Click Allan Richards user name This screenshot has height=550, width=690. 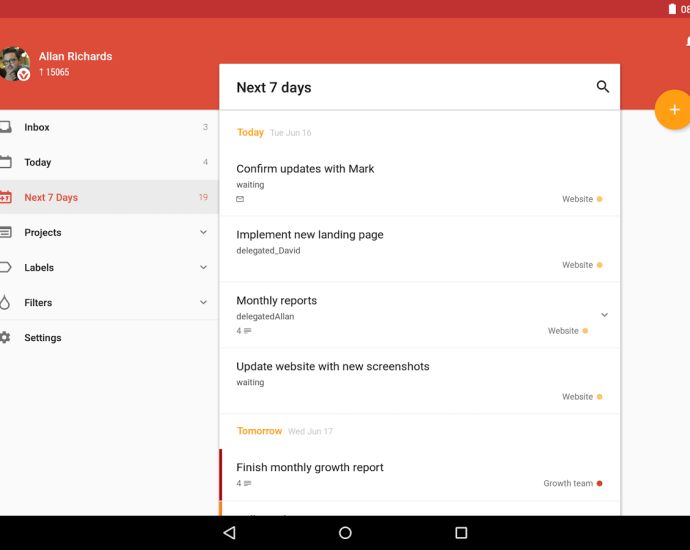click(x=75, y=56)
